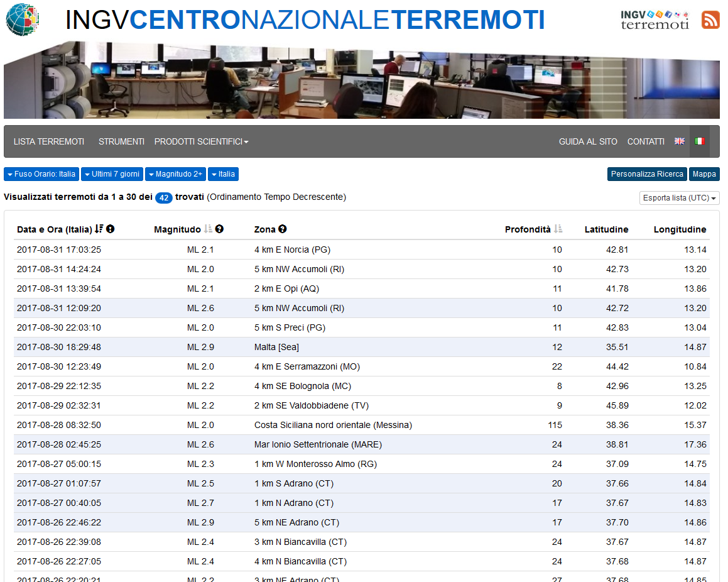Open the 5 km S Preci (PG) event

tap(290, 327)
